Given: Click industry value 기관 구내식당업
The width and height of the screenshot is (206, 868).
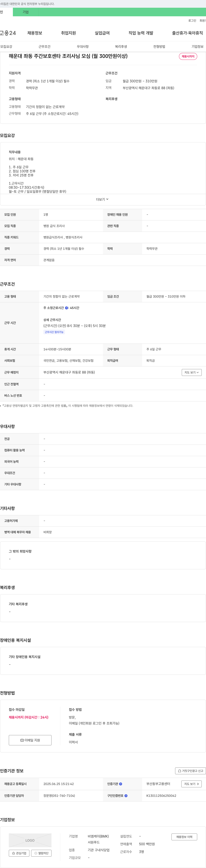Looking at the screenshot, I should coord(99,850).
